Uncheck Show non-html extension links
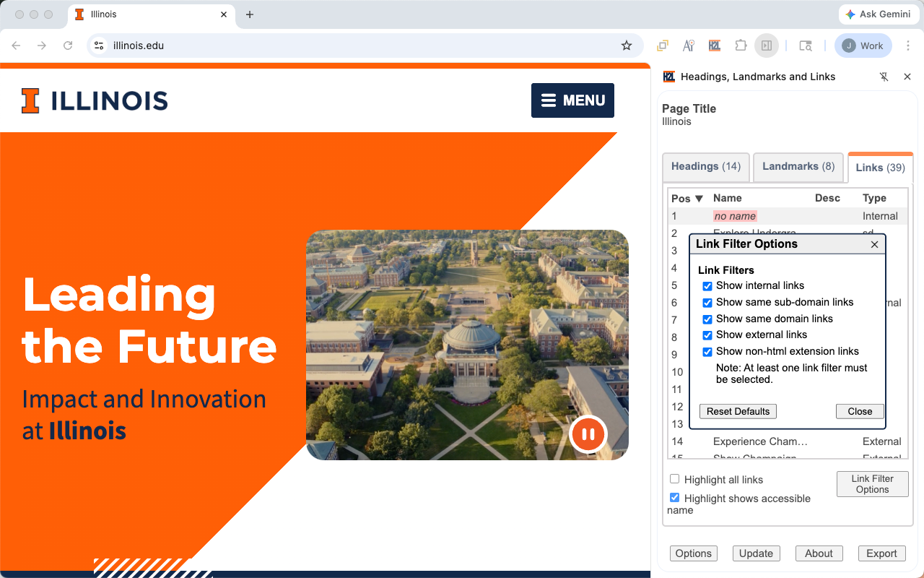The image size is (924, 578). [x=707, y=352]
